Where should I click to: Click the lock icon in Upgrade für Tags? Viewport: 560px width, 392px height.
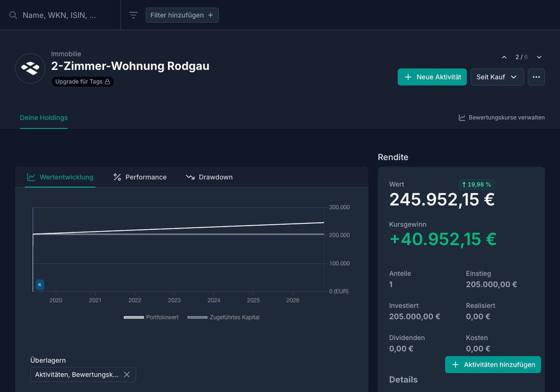coord(107,82)
